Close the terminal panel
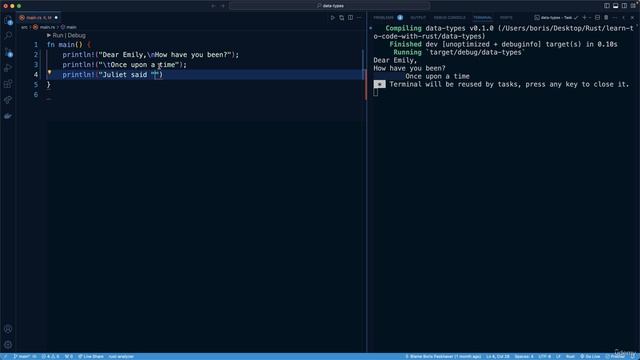The image size is (640, 360). [632, 18]
